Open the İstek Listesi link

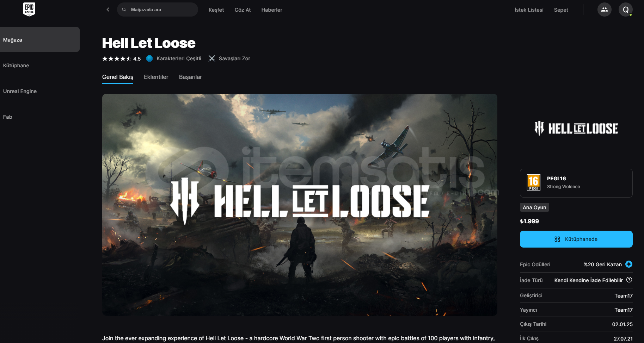tap(529, 10)
